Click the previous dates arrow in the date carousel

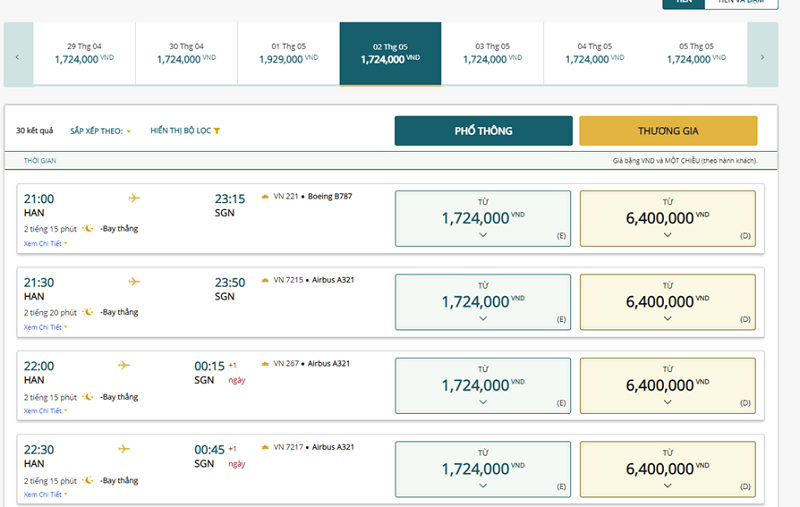17,55
